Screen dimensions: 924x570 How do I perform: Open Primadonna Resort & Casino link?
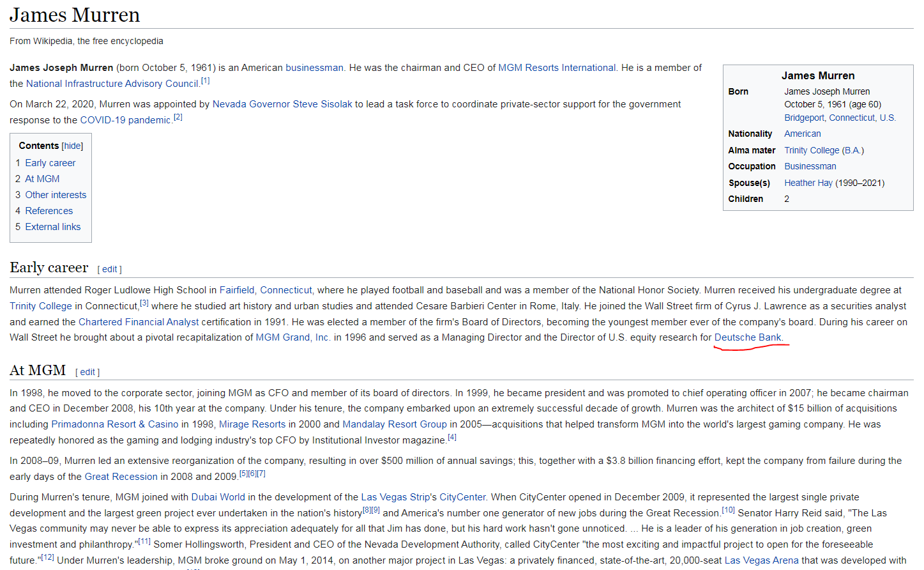tap(115, 424)
